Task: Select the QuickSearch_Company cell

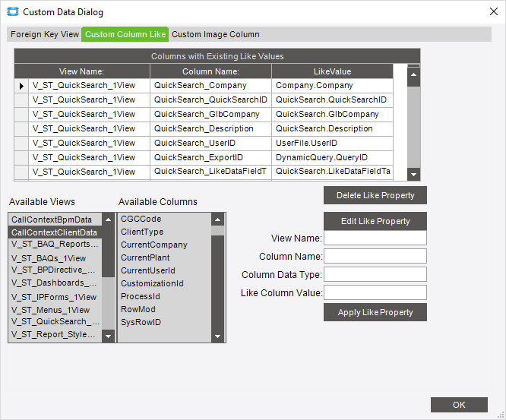Action: coord(210,86)
